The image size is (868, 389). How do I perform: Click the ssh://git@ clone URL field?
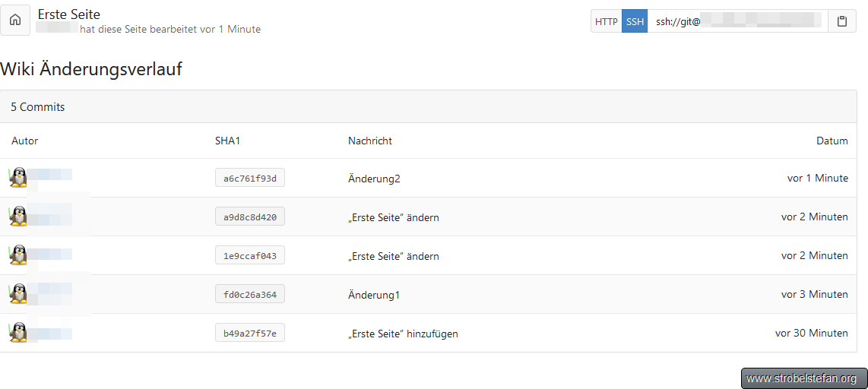click(737, 21)
